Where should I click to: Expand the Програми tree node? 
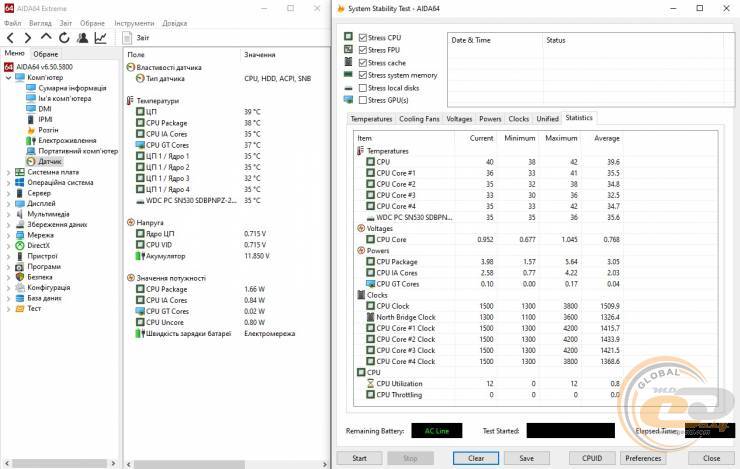click(x=8, y=267)
